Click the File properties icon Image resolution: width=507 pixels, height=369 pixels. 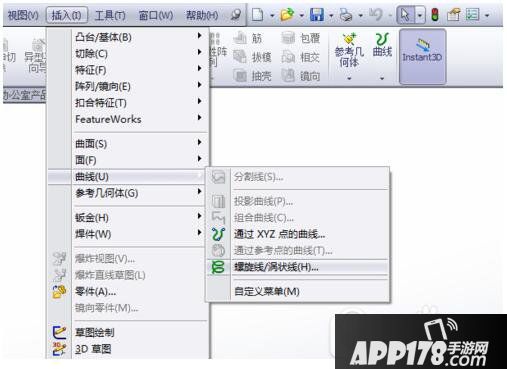pyautogui.click(x=453, y=15)
